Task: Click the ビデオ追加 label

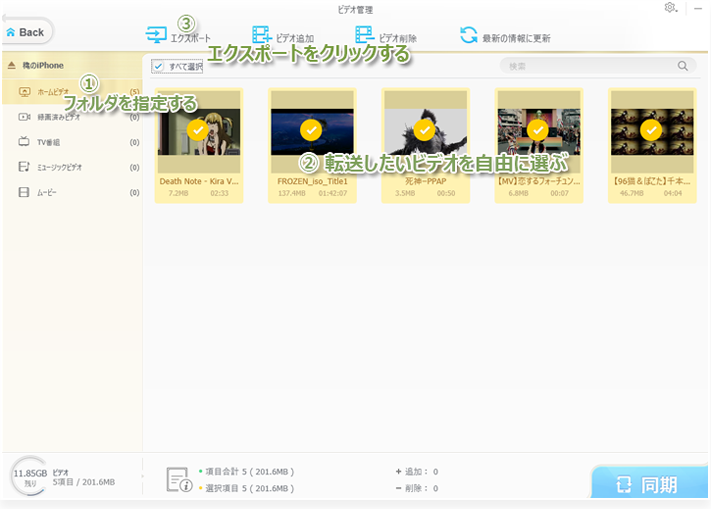Action: click(x=295, y=38)
